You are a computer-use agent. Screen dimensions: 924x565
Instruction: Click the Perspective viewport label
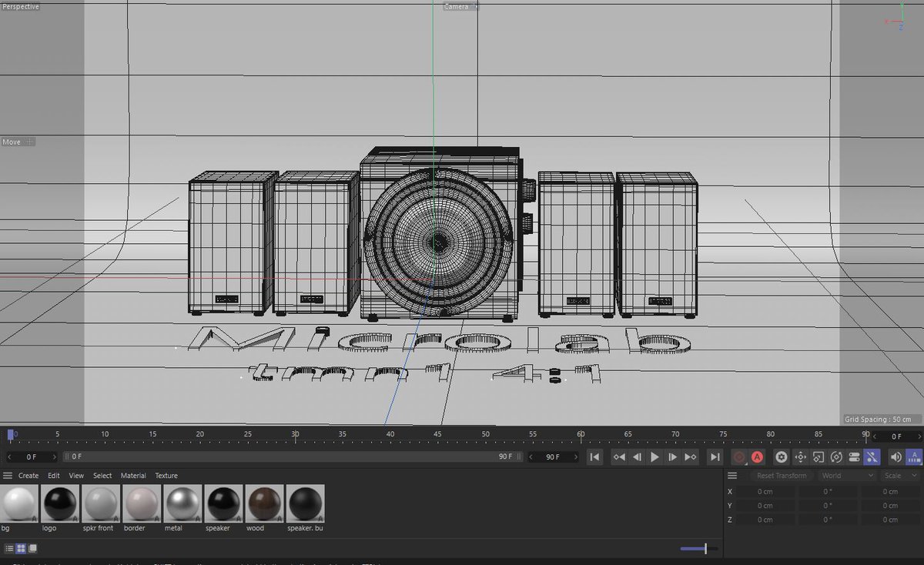click(x=21, y=6)
